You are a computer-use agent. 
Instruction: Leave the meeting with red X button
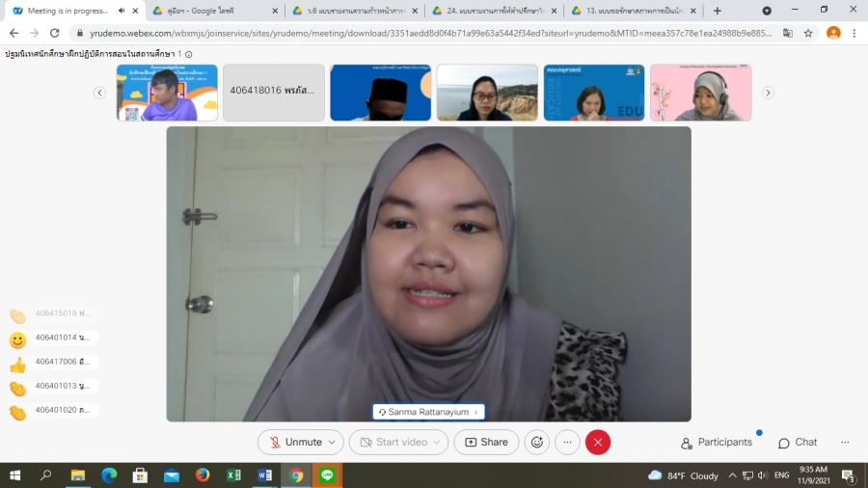tap(598, 442)
